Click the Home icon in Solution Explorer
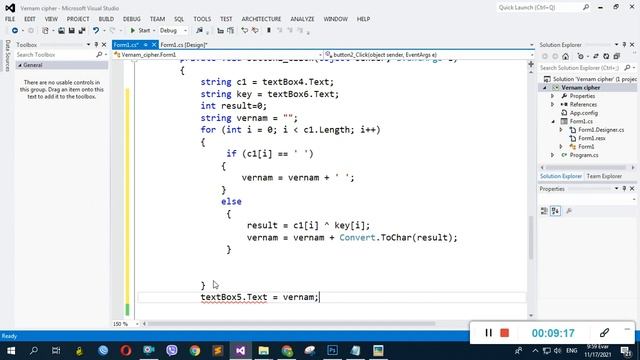The width and height of the screenshot is (640, 360). pyautogui.click(x=565, y=56)
